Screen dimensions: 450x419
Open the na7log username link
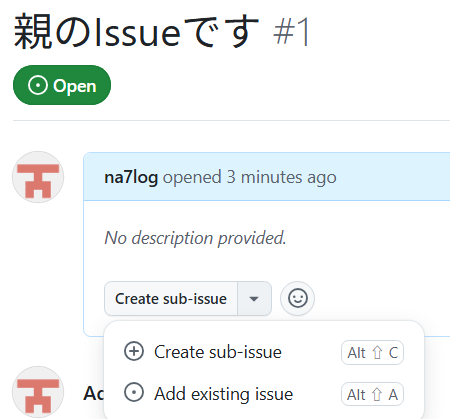(x=131, y=177)
